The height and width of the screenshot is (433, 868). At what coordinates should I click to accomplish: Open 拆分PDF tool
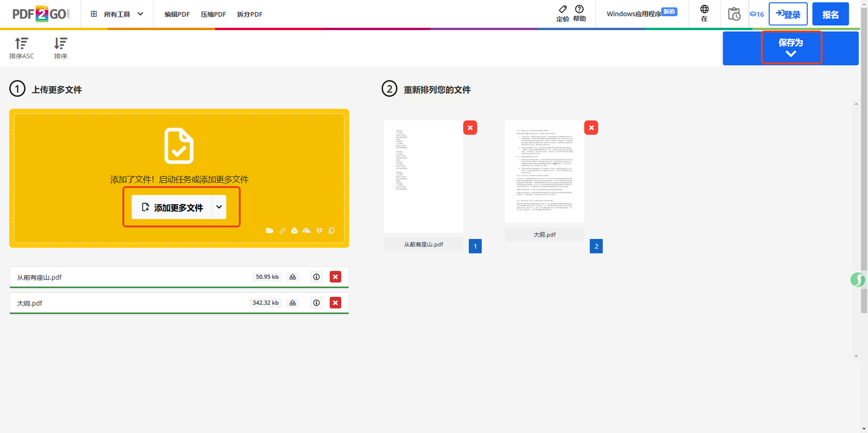[250, 14]
